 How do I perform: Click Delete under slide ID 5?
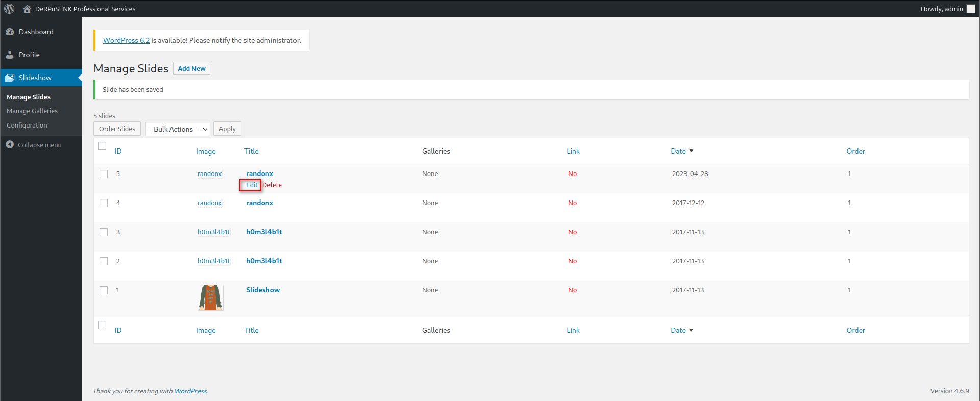(272, 185)
